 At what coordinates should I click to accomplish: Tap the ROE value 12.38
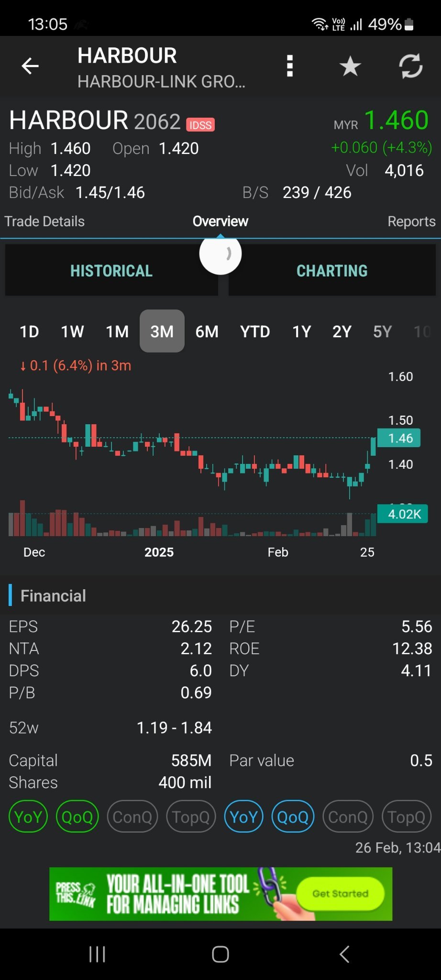[x=412, y=649]
